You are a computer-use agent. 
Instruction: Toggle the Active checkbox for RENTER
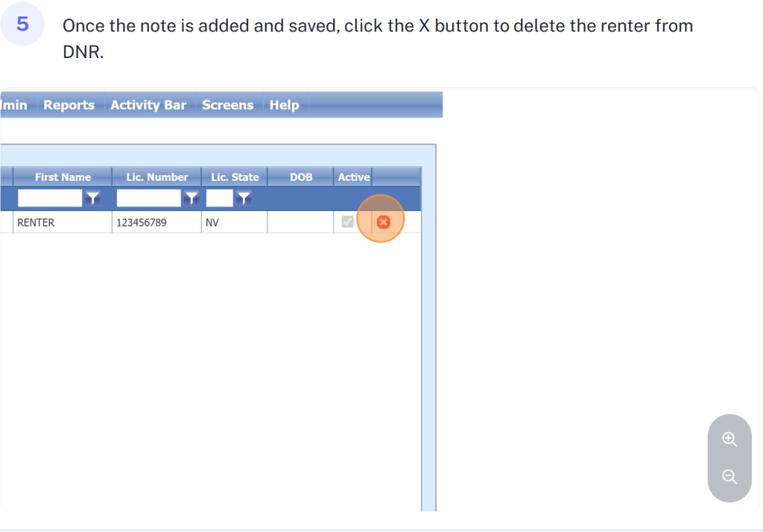point(347,222)
